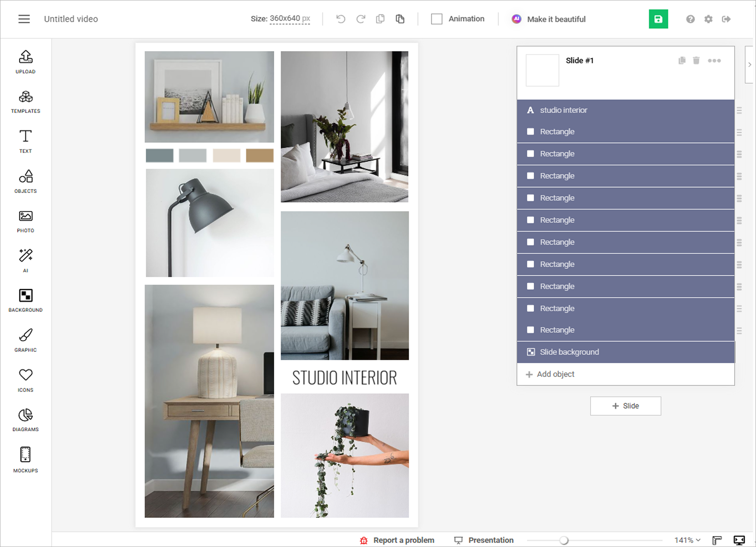Open the Upload panel
The height and width of the screenshot is (547, 756).
[26, 62]
